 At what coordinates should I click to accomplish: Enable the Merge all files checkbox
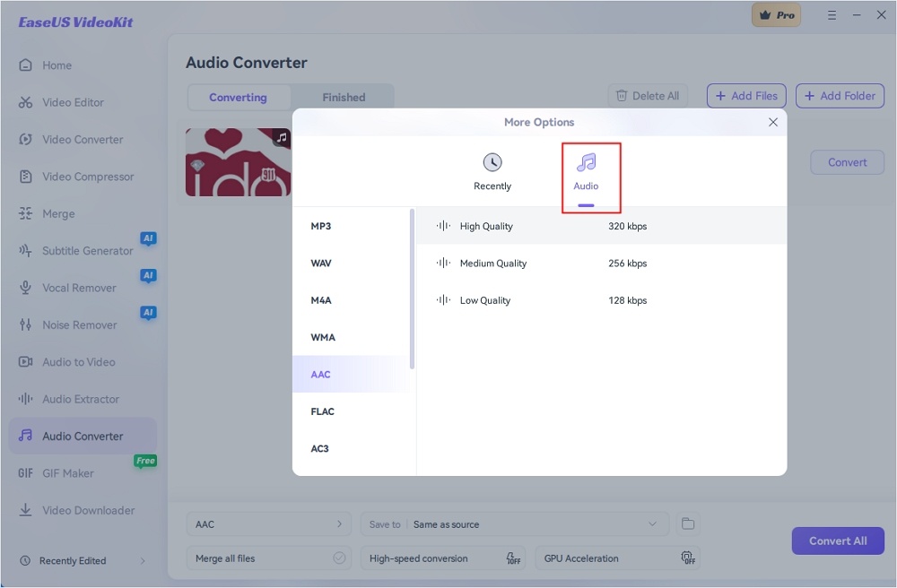pos(339,558)
